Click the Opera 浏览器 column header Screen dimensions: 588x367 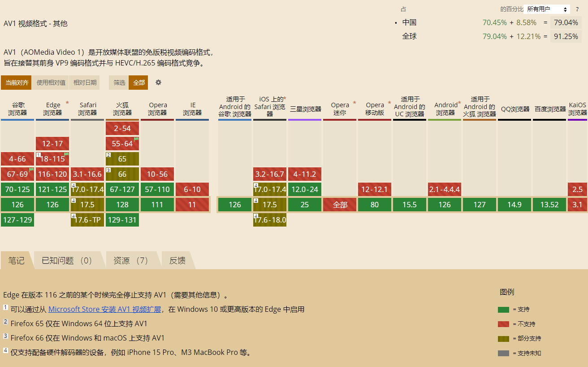click(x=157, y=109)
